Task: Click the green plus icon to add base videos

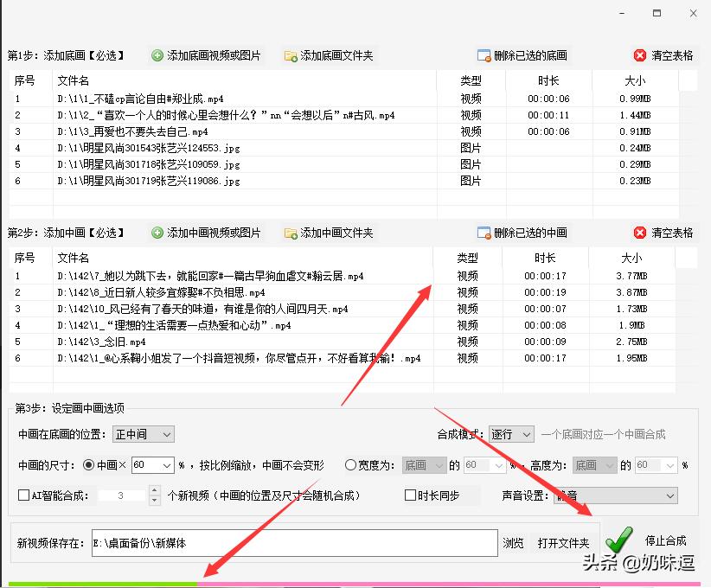Action: coord(157,54)
